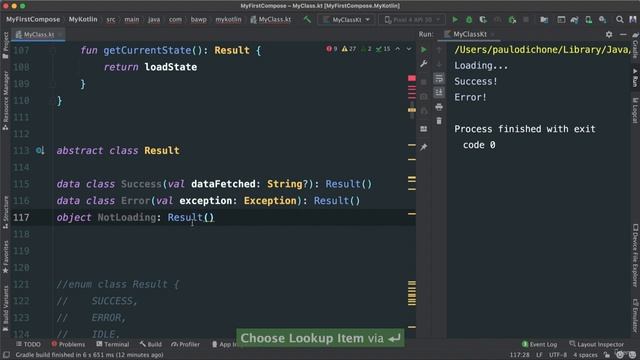This screenshot has width=640, height=360.
Task: Open the Event Log tool window
Action: click(539, 344)
